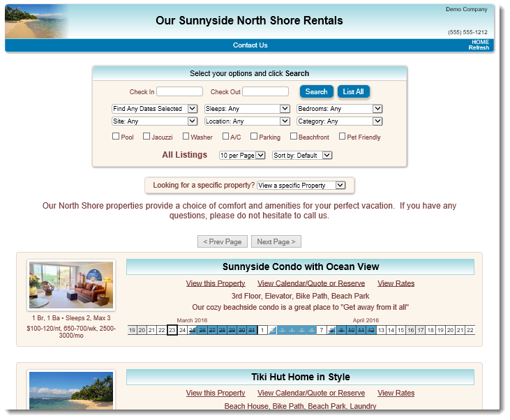Expand the Sleeps: Any dropdown
This screenshot has width=510, height=420.
click(247, 109)
